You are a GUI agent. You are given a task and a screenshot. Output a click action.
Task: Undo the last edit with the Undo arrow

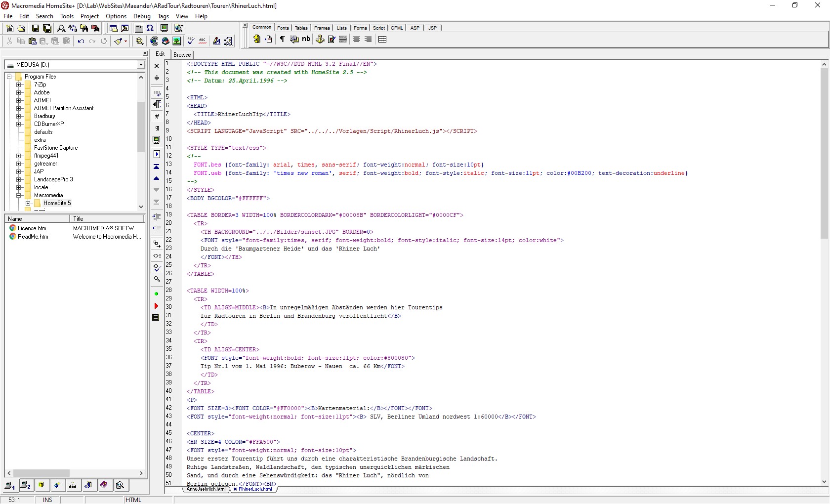(81, 41)
